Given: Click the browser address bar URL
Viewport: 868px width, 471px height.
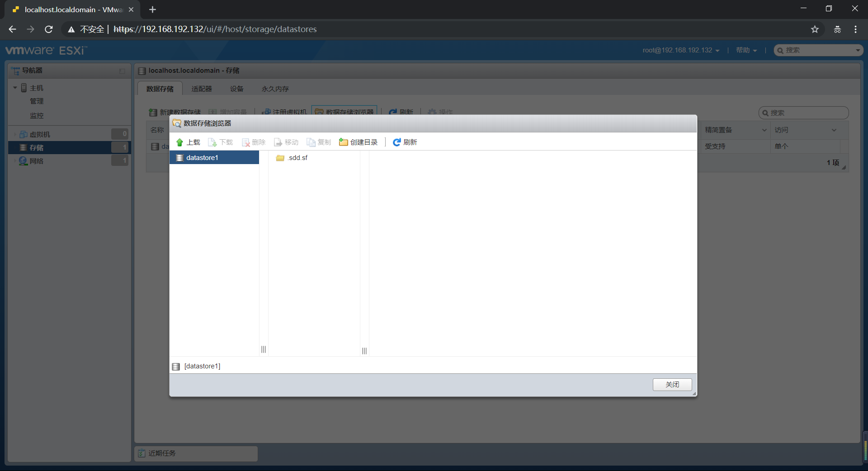Looking at the screenshot, I should pyautogui.click(x=215, y=29).
